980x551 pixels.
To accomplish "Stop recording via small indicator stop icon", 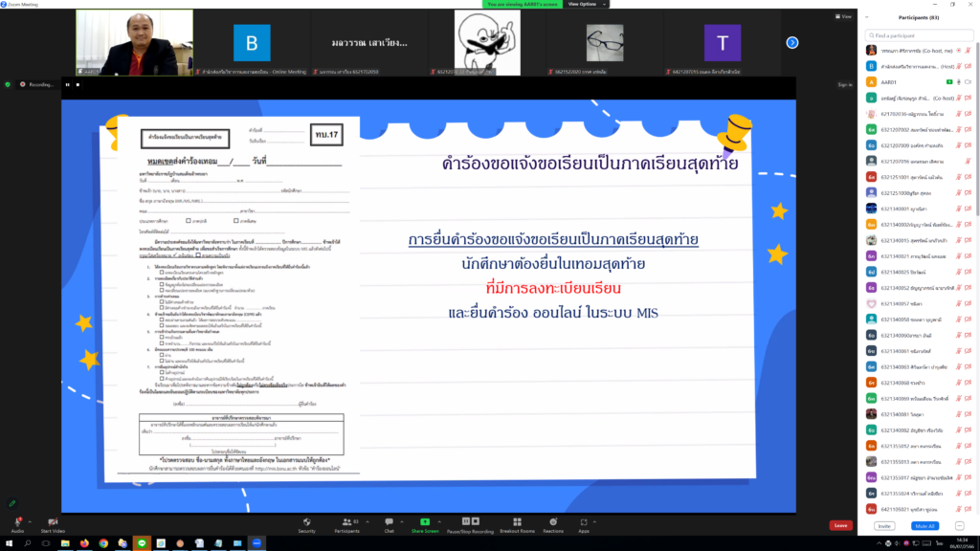I will click(78, 84).
